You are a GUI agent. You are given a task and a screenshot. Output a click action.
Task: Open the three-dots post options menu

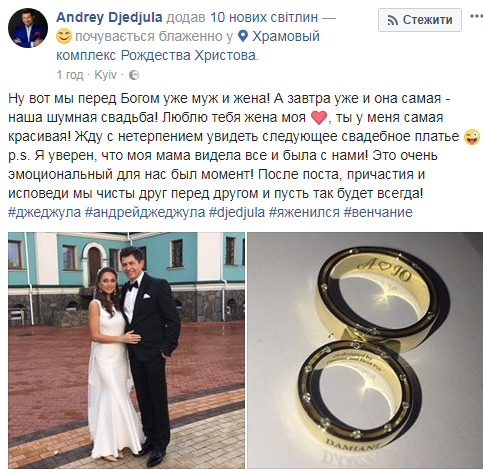point(477,16)
